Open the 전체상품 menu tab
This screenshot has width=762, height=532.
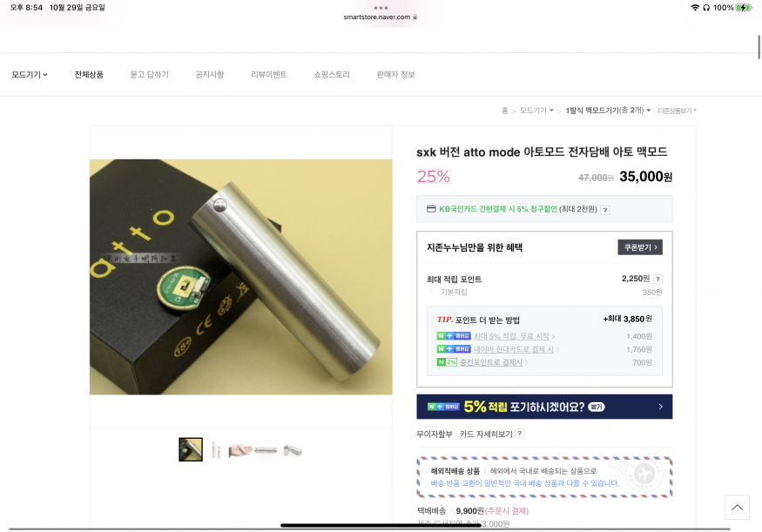click(x=89, y=74)
